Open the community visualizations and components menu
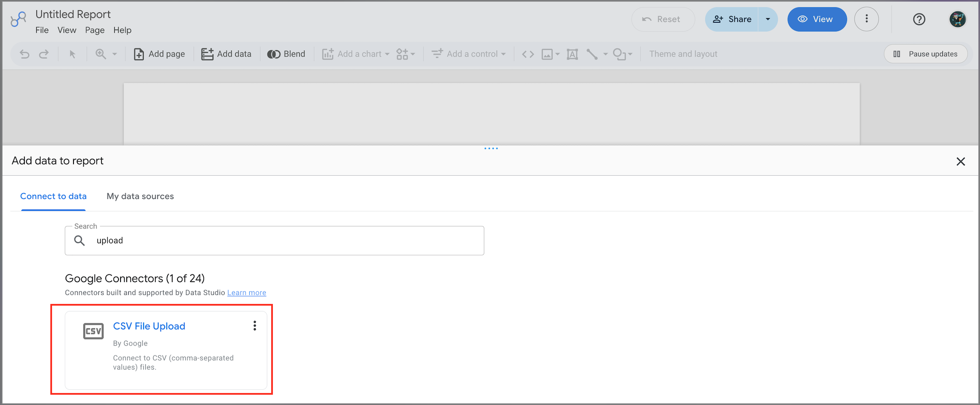 (x=405, y=54)
